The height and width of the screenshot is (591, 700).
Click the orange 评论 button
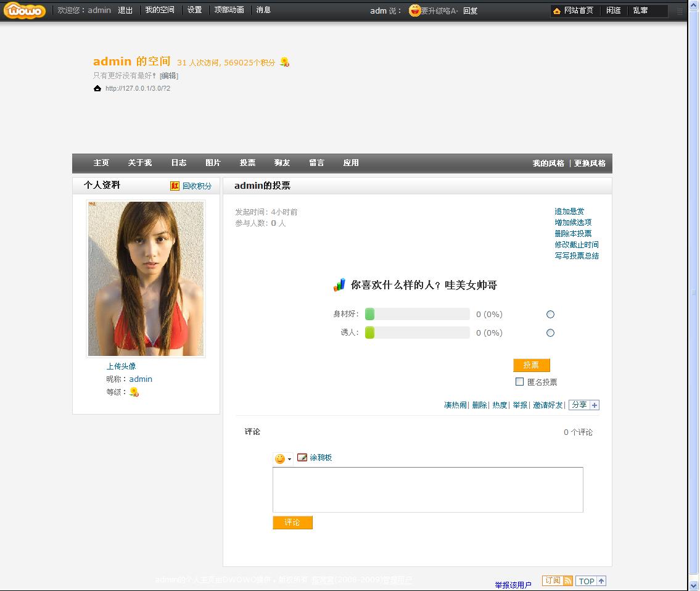[x=292, y=523]
